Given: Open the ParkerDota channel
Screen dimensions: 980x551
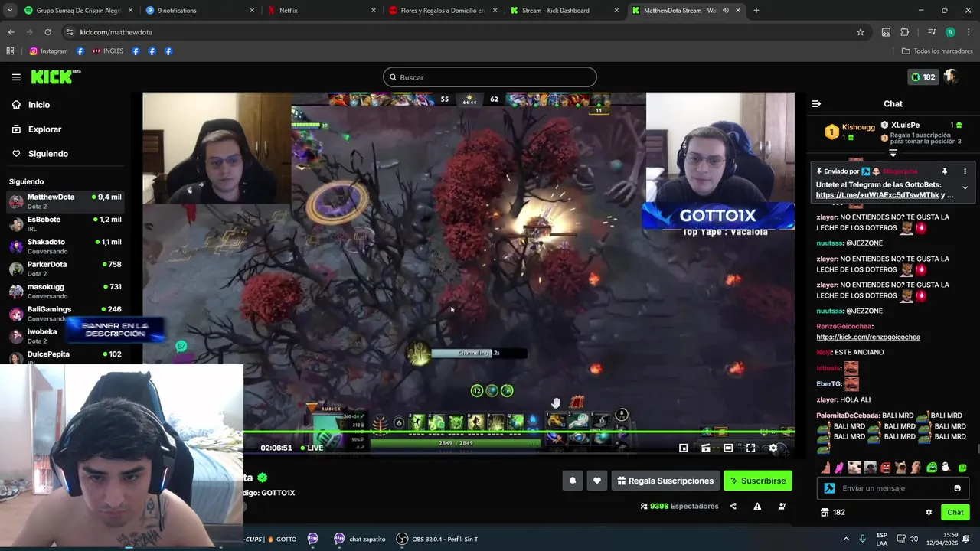Looking at the screenshot, I should (x=65, y=269).
